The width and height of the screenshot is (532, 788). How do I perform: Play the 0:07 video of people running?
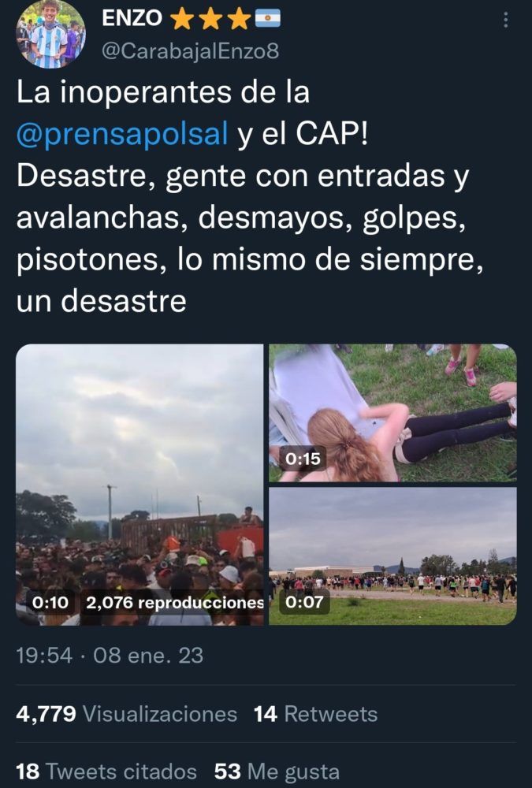coord(392,556)
